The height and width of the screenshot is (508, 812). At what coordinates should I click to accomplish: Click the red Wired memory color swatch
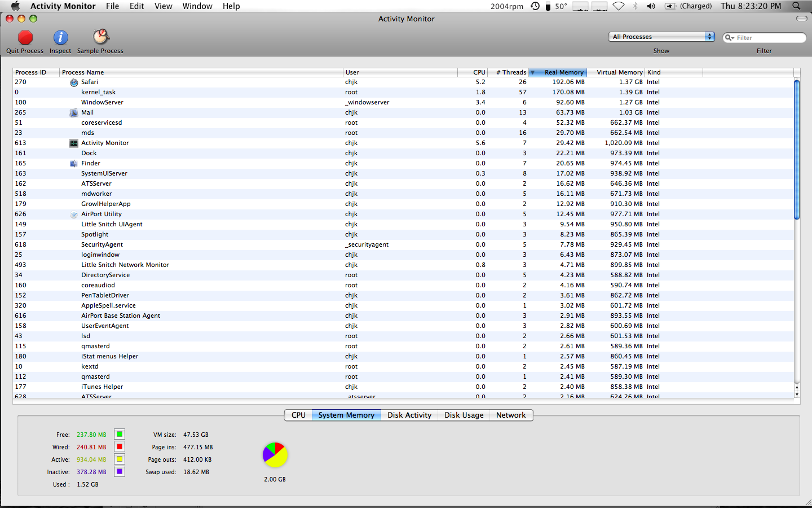[120, 446]
